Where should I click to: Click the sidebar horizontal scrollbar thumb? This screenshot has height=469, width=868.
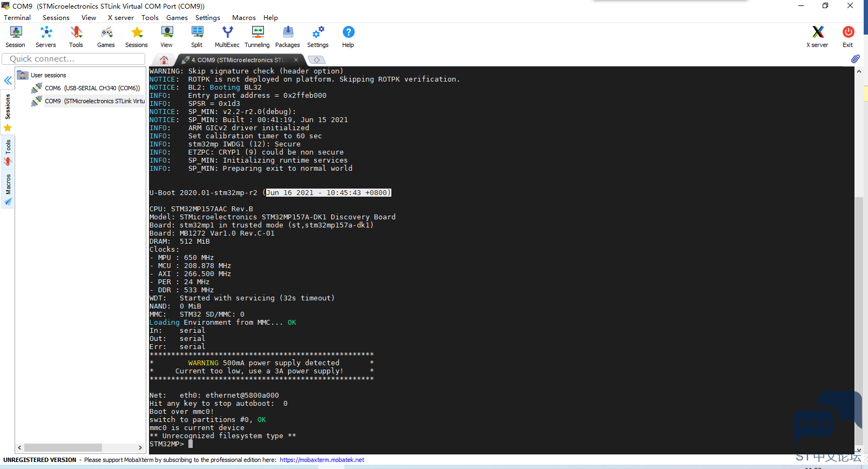[63, 447]
